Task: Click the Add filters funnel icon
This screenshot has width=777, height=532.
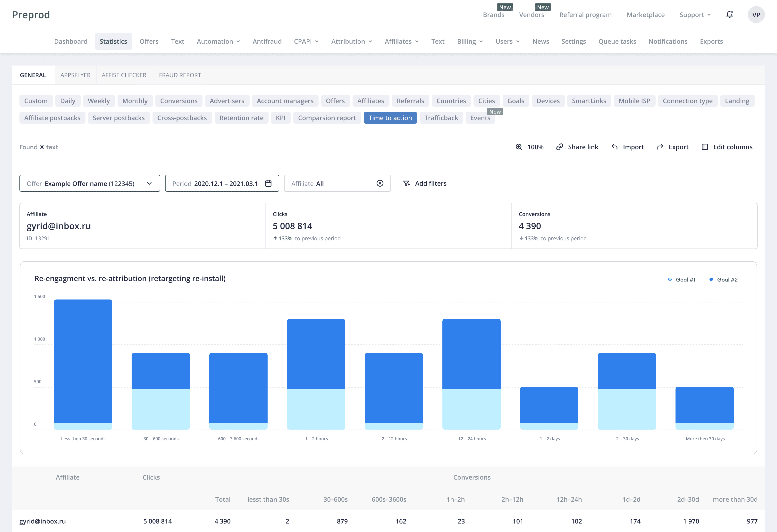Action: [406, 183]
